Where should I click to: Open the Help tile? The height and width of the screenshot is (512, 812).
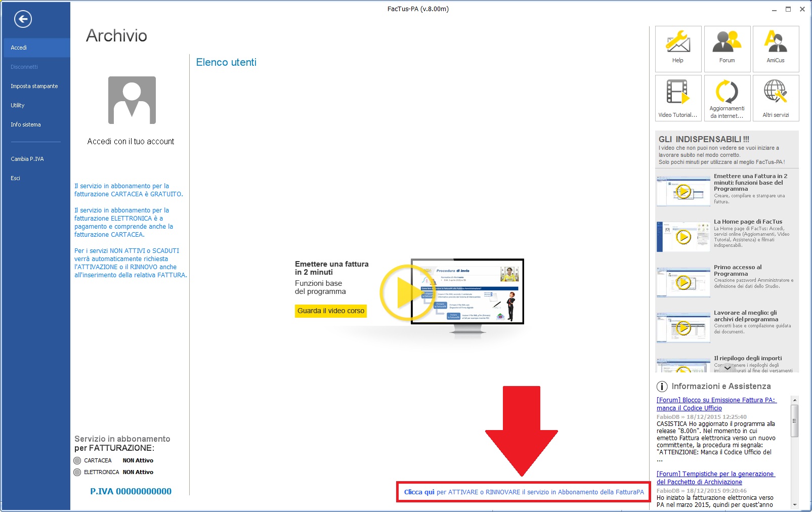pyautogui.click(x=678, y=49)
